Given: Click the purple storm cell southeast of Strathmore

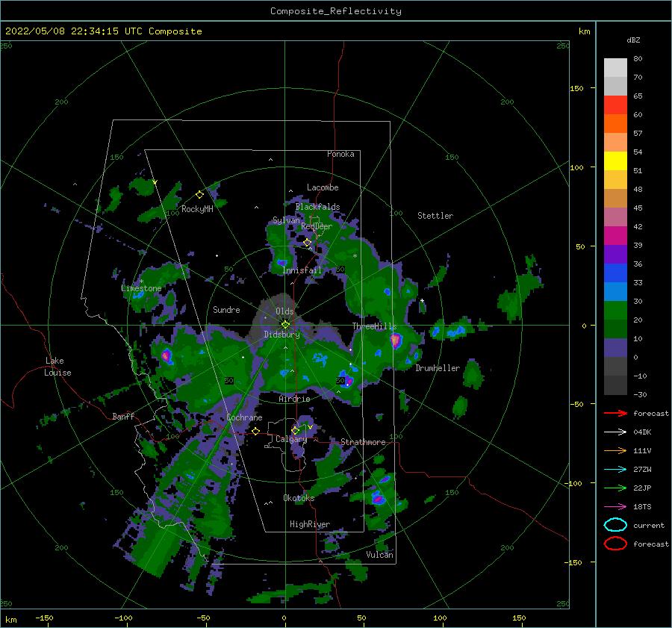Looking at the screenshot, I should [x=378, y=498].
